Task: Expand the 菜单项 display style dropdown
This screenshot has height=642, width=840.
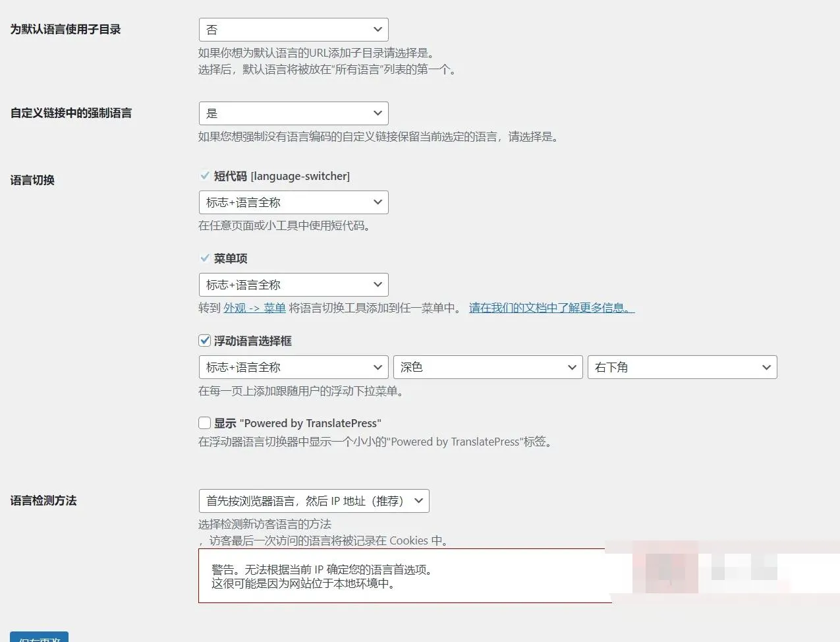Action: pos(293,285)
